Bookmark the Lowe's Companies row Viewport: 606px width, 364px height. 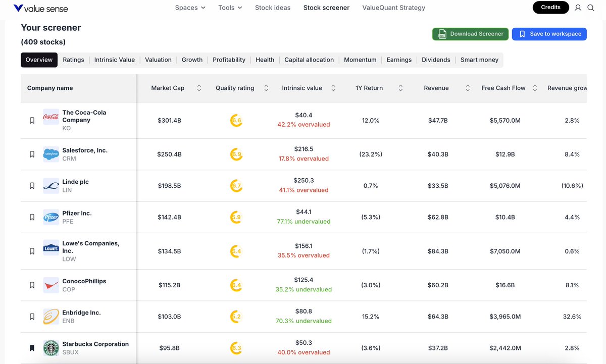coord(32,251)
